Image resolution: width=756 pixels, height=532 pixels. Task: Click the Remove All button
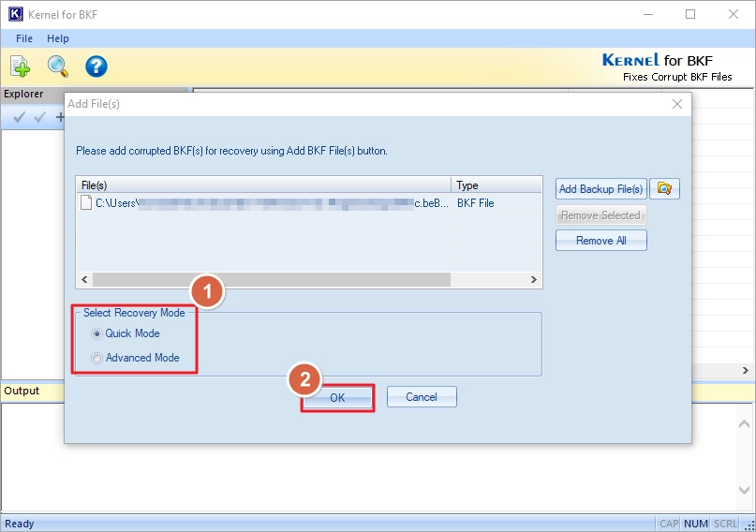[600, 241]
